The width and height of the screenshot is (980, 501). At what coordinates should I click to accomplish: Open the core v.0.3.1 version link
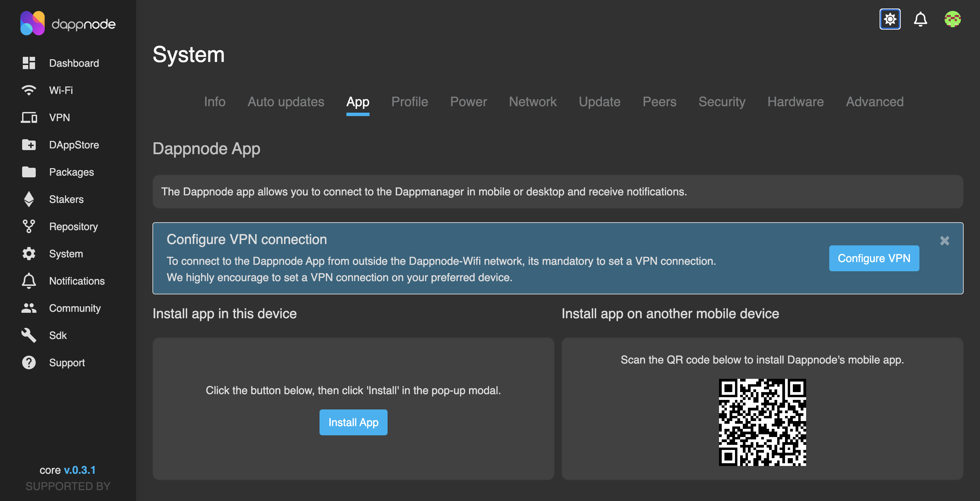(x=80, y=470)
